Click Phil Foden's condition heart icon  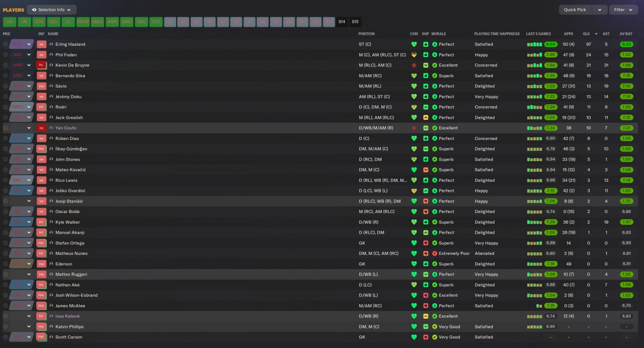[414, 55]
